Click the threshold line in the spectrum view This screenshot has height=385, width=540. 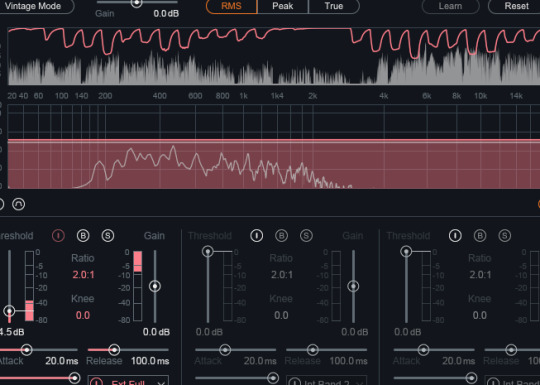click(274, 141)
